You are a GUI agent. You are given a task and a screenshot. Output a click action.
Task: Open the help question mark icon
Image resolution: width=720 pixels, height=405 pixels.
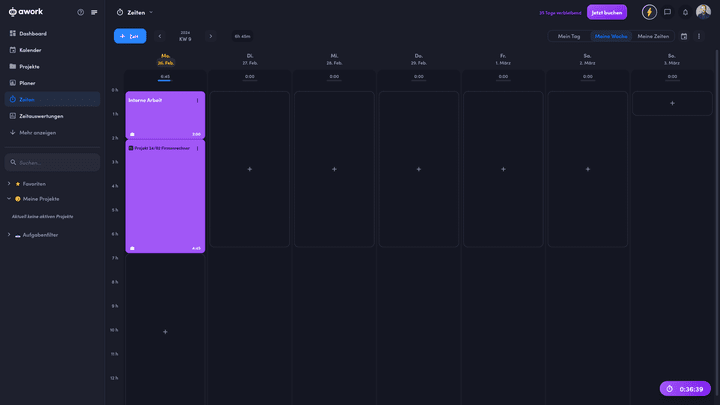tap(80, 12)
